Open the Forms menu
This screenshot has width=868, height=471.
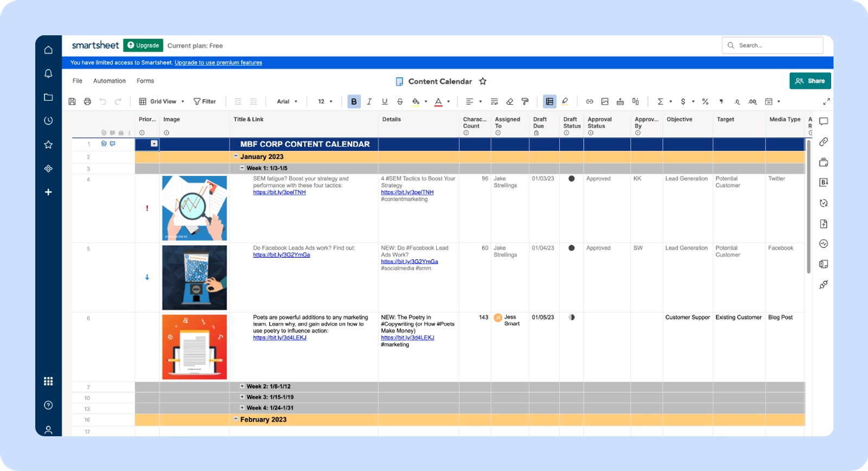[145, 81]
